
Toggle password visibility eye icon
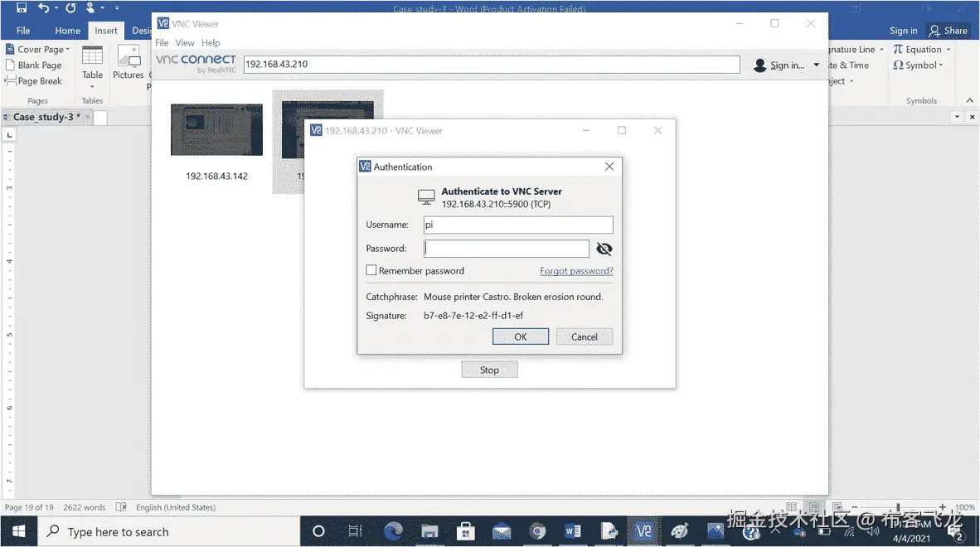pyautogui.click(x=604, y=249)
